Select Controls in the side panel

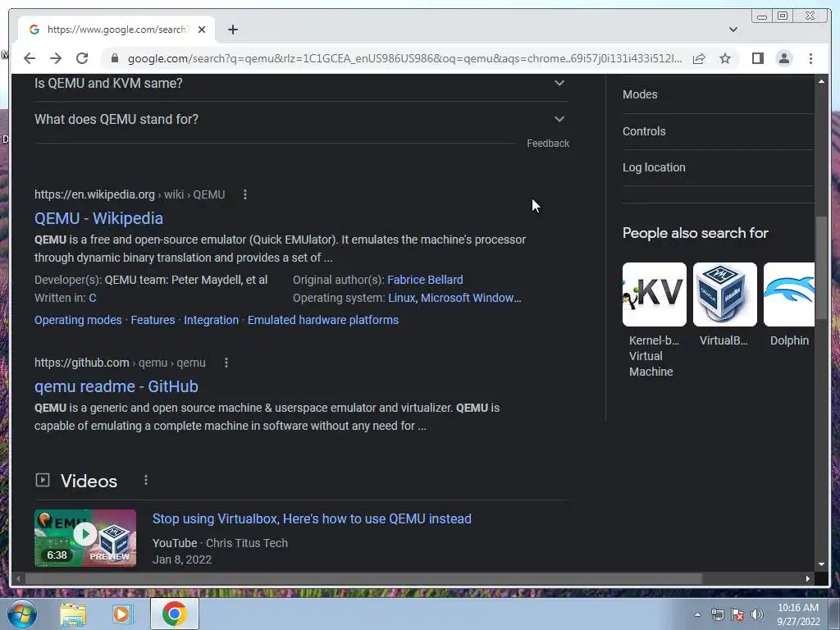pos(644,131)
